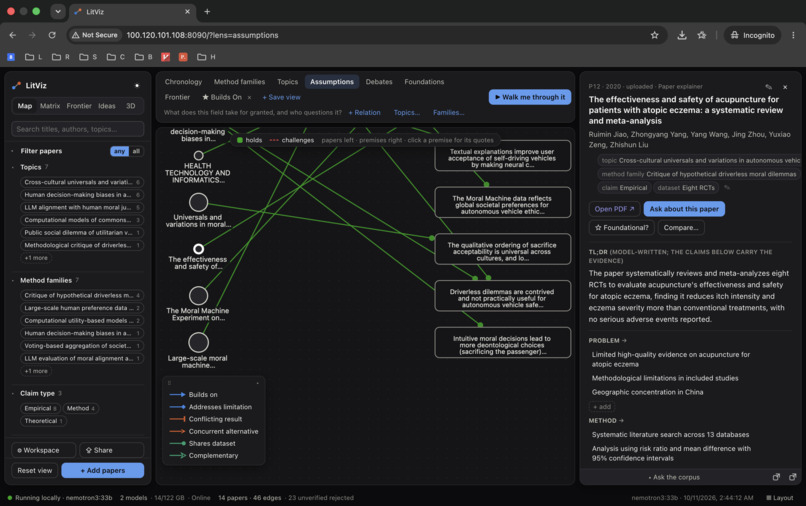The width and height of the screenshot is (806, 506).
Task: Collapse the Topics section
Action: click(12, 167)
